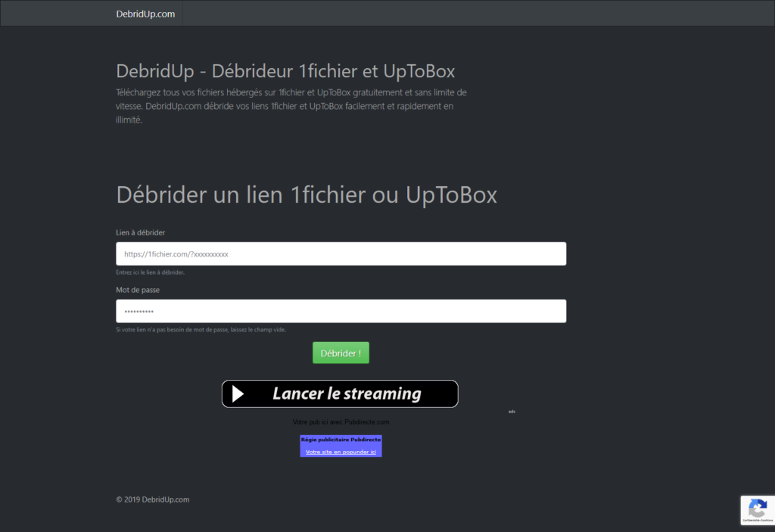Viewport: 775px width, 532px height.
Task: Click the 'Lien à débrider' field label
Action: [x=140, y=232]
